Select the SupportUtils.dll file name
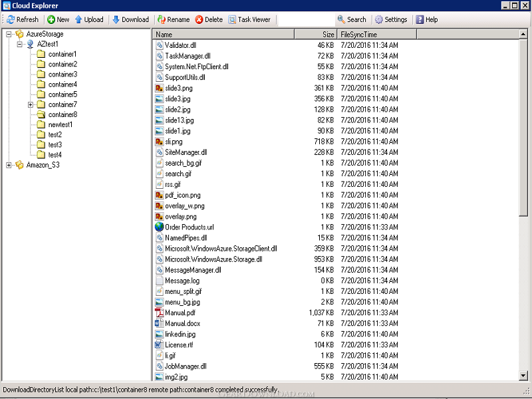Image resolution: width=532 pixels, height=399 pixels. (x=186, y=77)
